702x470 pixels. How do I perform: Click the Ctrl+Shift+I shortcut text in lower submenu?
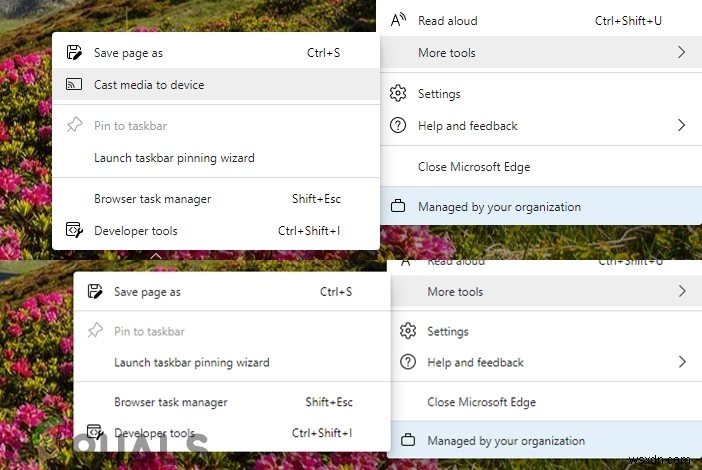[322, 433]
